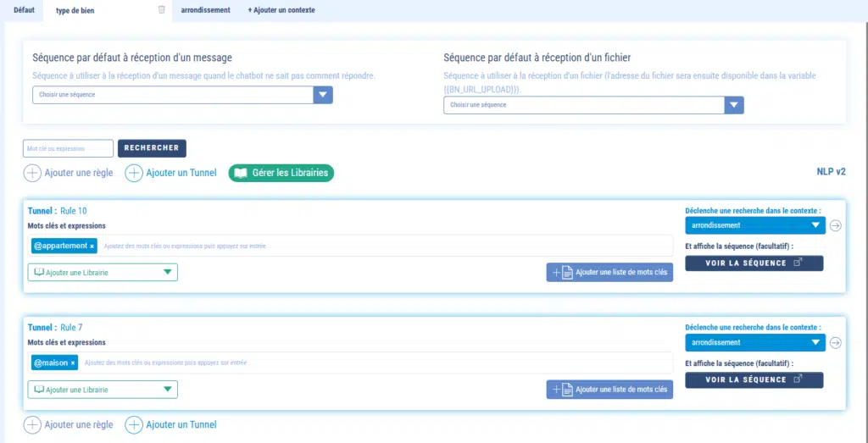Open default file reception sequence dropdown
Image resolution: width=868 pixels, height=443 pixels.
(x=734, y=105)
